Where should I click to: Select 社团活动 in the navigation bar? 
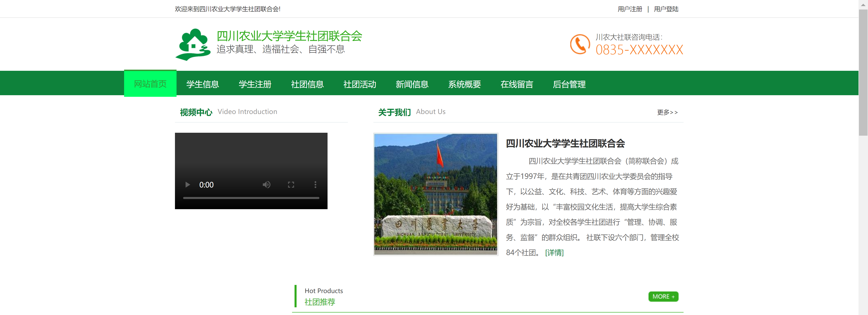360,84
